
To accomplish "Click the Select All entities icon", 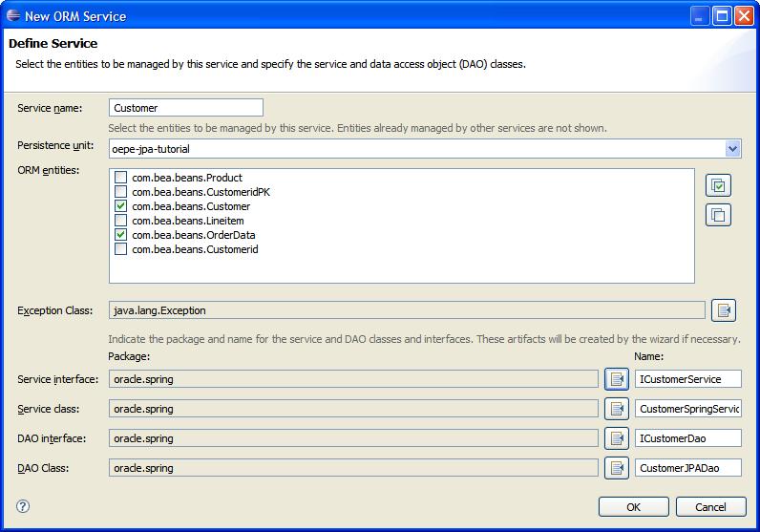I will tap(718, 185).
